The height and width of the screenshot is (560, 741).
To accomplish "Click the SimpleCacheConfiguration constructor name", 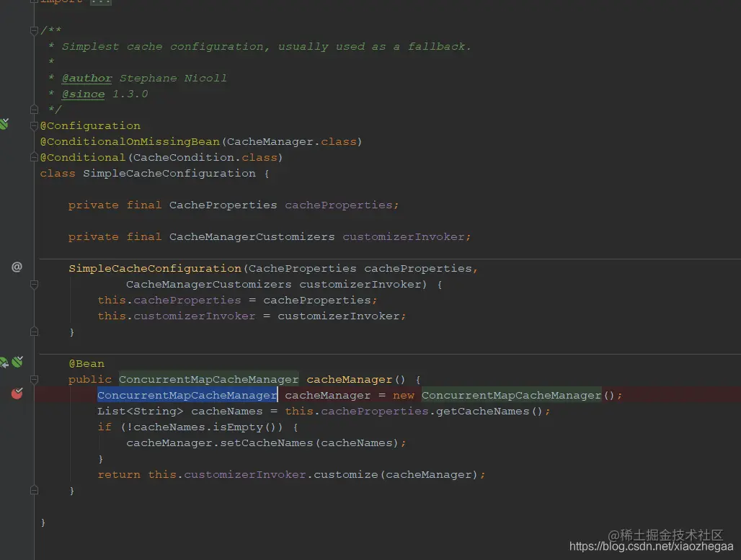I will 155,268.
